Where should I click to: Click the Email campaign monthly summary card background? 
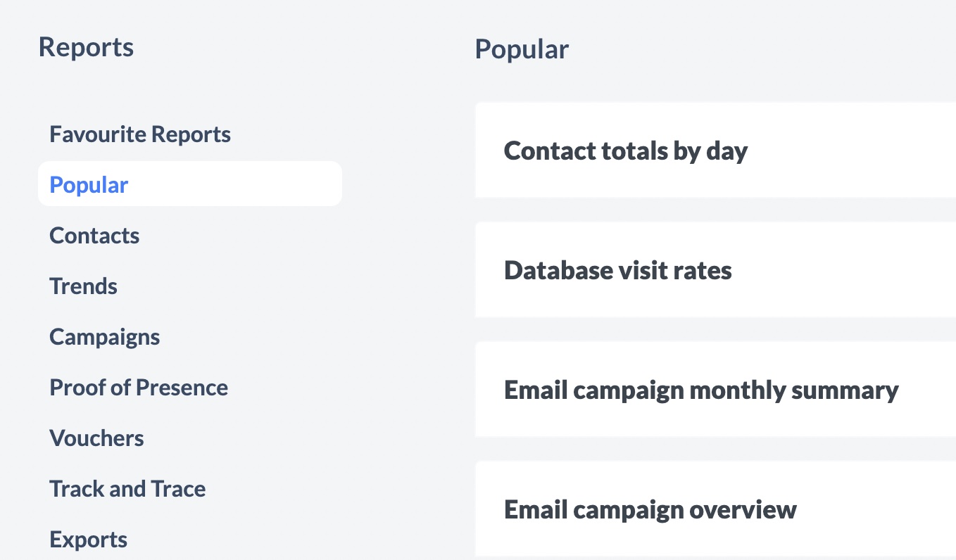[x=929, y=415]
